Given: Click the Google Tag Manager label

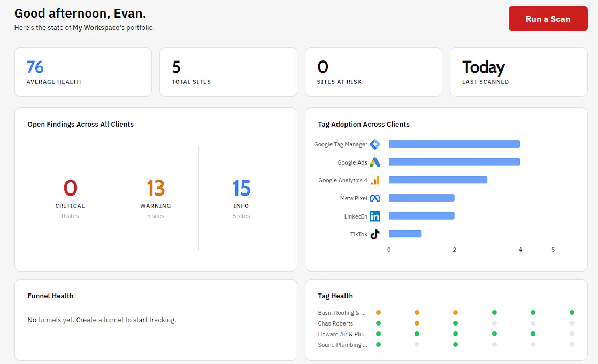Looking at the screenshot, I should coord(341,144).
